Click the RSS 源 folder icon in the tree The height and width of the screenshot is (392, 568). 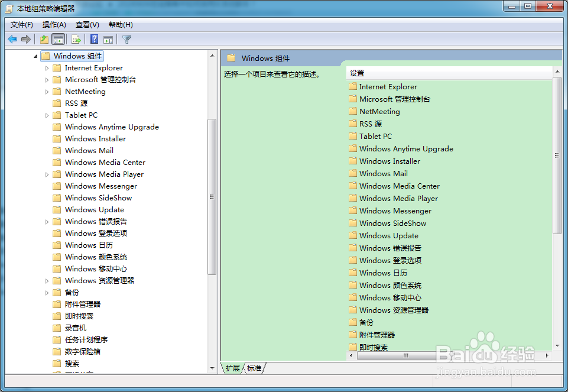coord(57,103)
